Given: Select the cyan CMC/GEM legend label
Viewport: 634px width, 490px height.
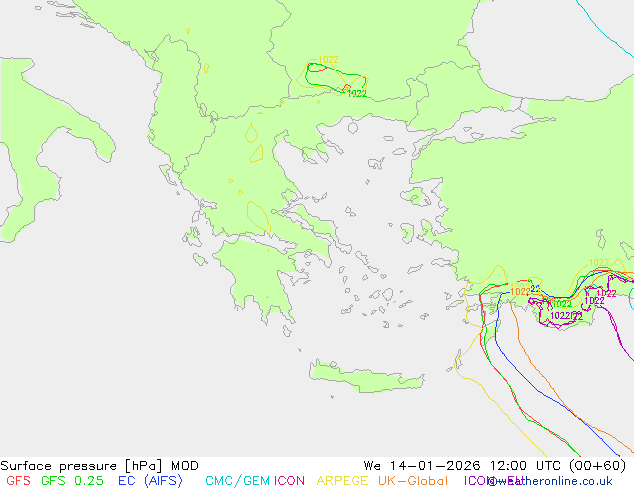Looking at the screenshot, I should click(x=237, y=481).
